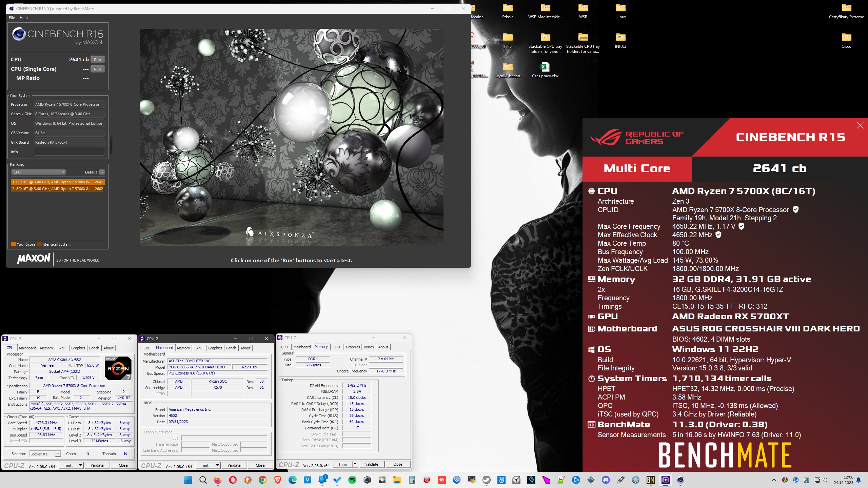
Task: Launch Brave browser from the taskbar
Action: coord(277,480)
